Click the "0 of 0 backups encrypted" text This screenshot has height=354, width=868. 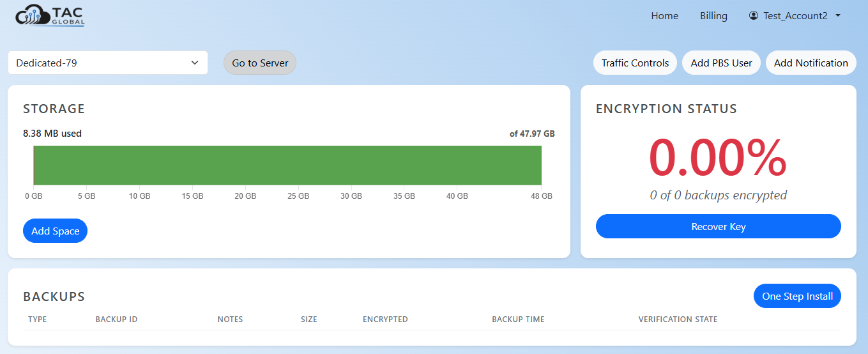click(718, 195)
